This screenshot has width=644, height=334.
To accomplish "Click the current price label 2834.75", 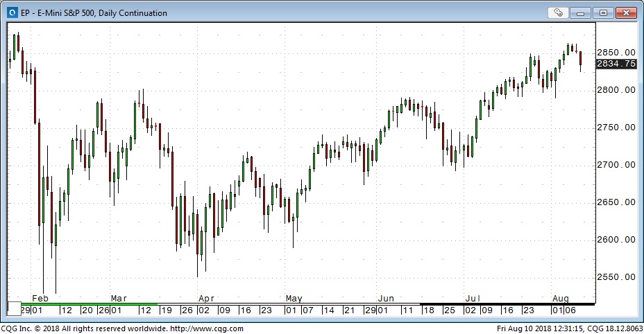I will coord(616,64).
